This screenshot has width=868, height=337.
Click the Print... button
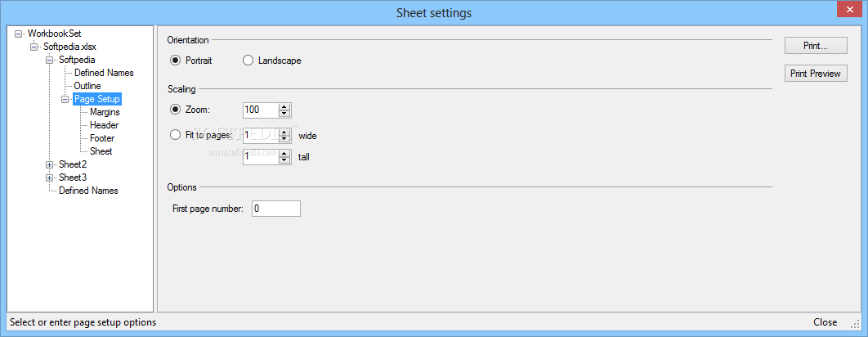click(x=816, y=46)
